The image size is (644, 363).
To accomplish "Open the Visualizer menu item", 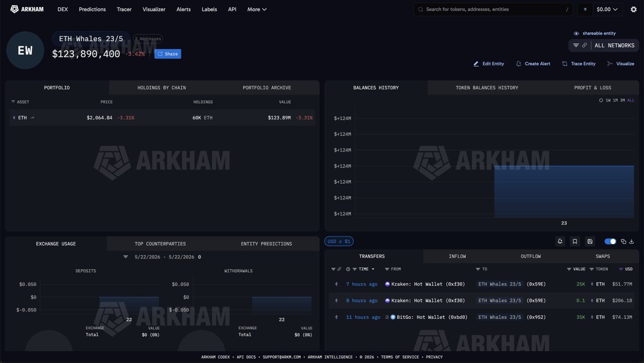I will click(154, 9).
